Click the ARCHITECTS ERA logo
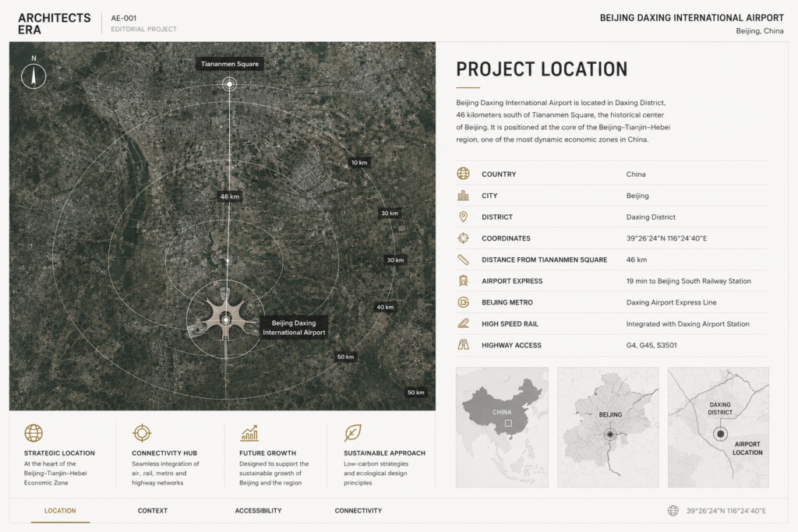The image size is (798, 532). coord(55,24)
